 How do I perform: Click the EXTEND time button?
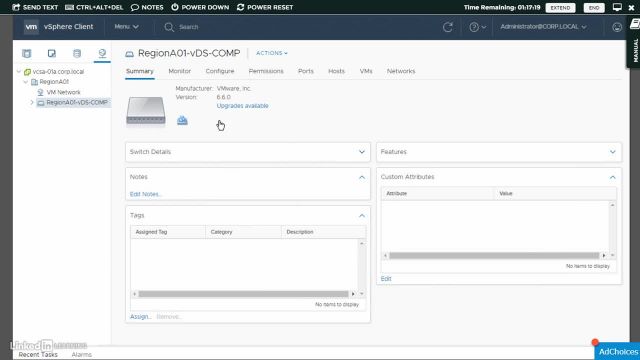560,8
